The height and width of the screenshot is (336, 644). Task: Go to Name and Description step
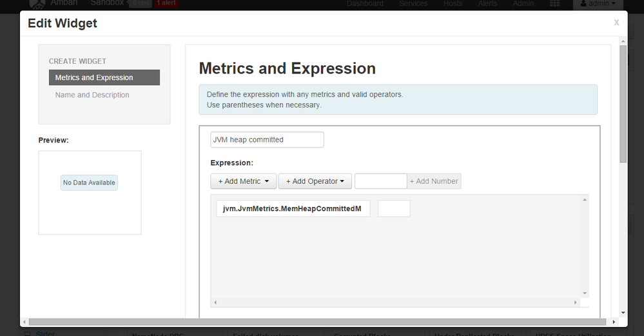[92, 95]
